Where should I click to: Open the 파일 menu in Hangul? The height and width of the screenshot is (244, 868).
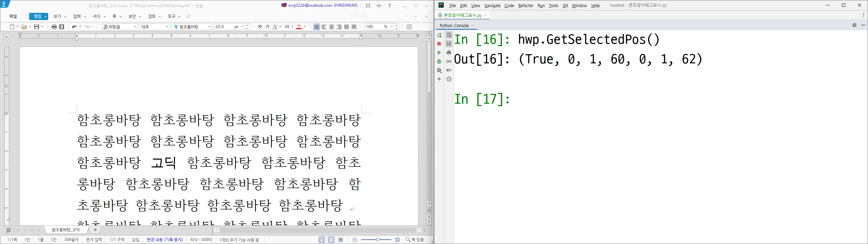(x=13, y=17)
